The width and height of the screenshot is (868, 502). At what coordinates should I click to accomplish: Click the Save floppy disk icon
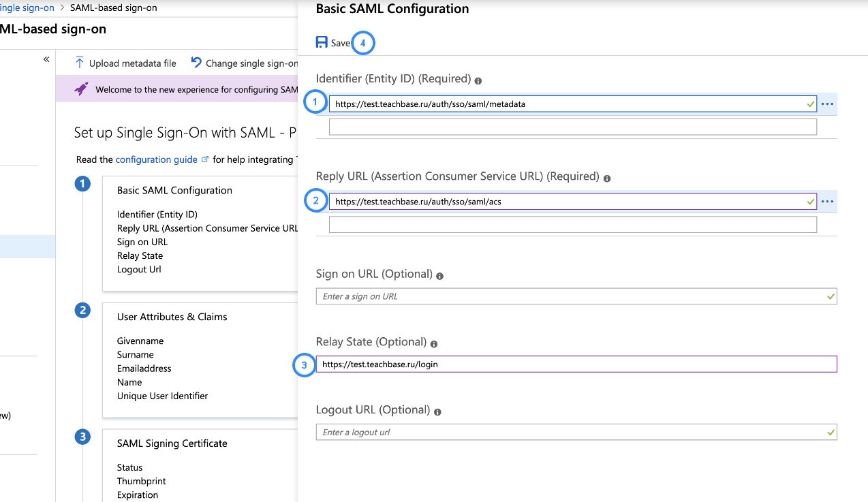pyautogui.click(x=322, y=42)
